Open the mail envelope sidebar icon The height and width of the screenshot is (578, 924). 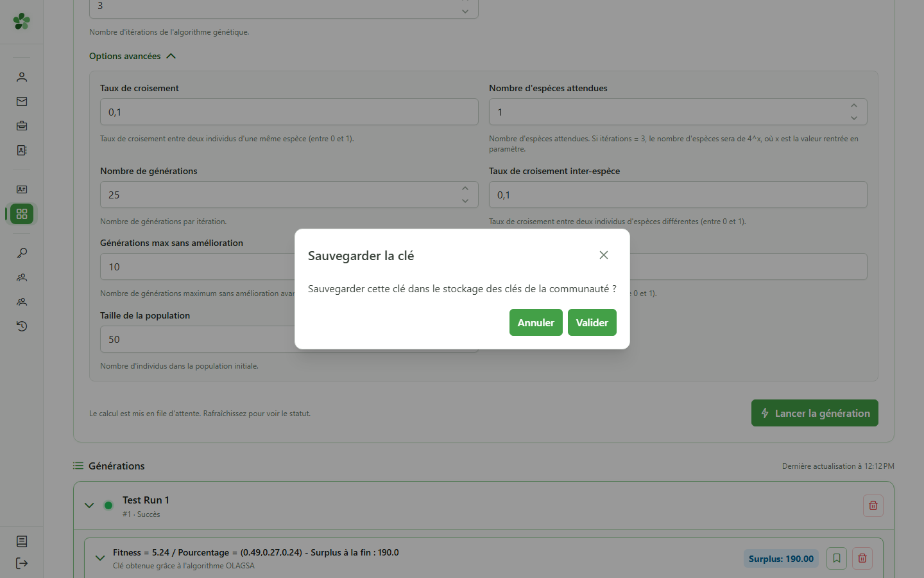(x=22, y=101)
